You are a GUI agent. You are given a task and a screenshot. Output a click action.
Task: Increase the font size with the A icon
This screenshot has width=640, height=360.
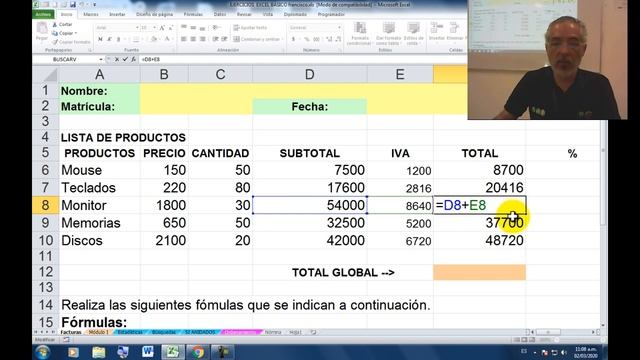(x=162, y=28)
